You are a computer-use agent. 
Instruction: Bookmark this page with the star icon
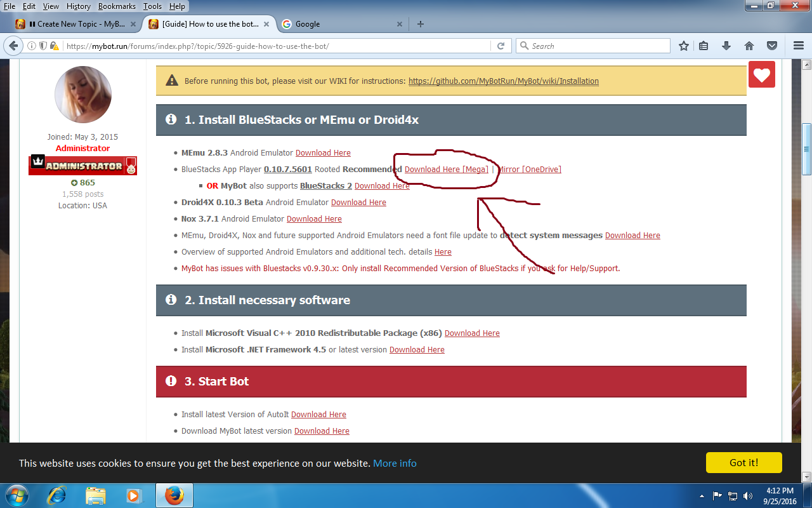pyautogui.click(x=684, y=46)
